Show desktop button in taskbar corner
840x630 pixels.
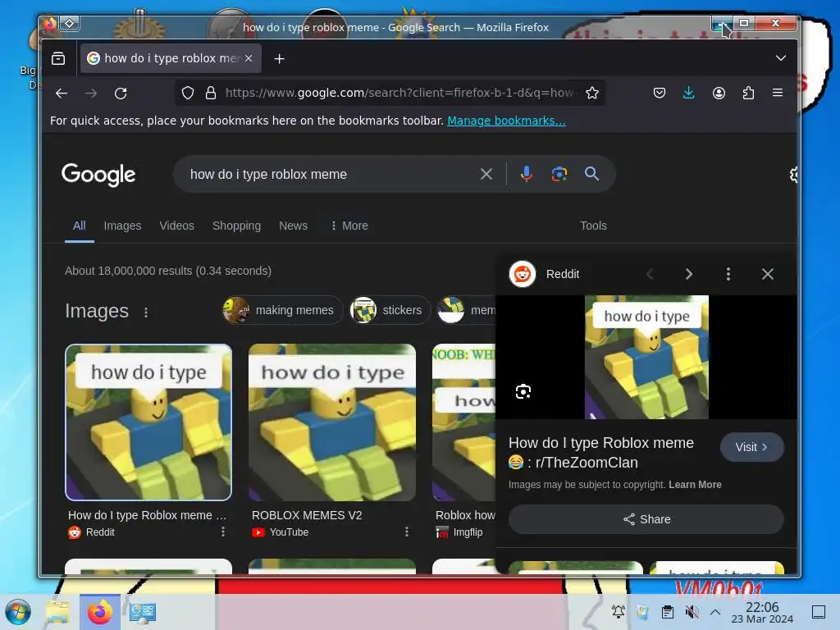(819, 612)
